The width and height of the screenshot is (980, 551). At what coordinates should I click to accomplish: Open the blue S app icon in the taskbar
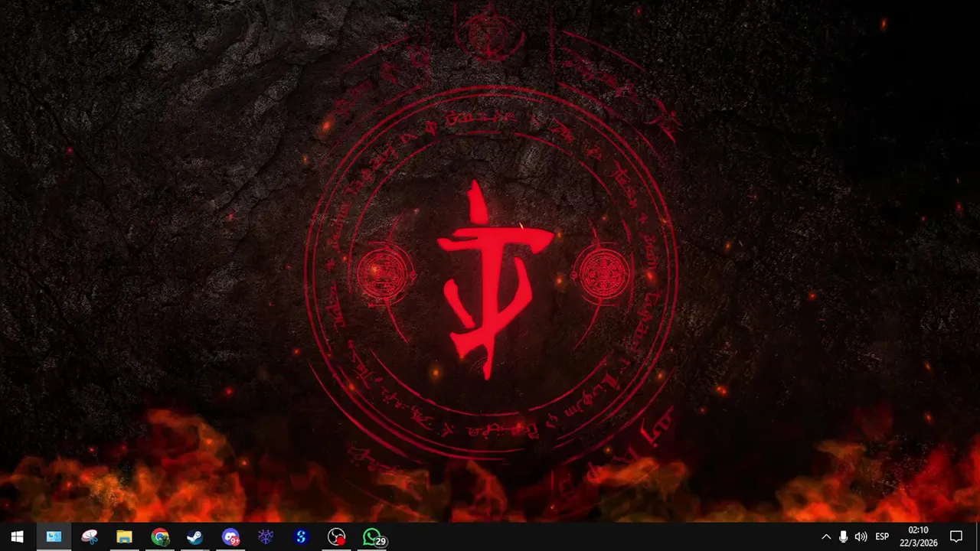301,537
